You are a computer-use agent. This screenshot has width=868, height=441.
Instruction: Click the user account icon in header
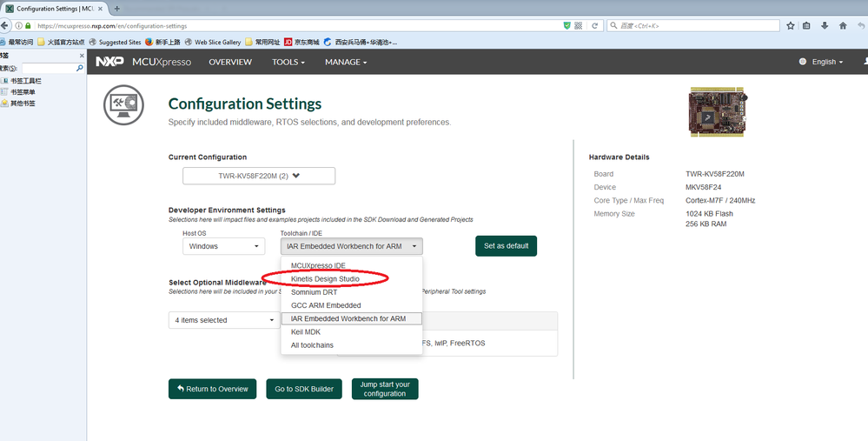coord(865,62)
